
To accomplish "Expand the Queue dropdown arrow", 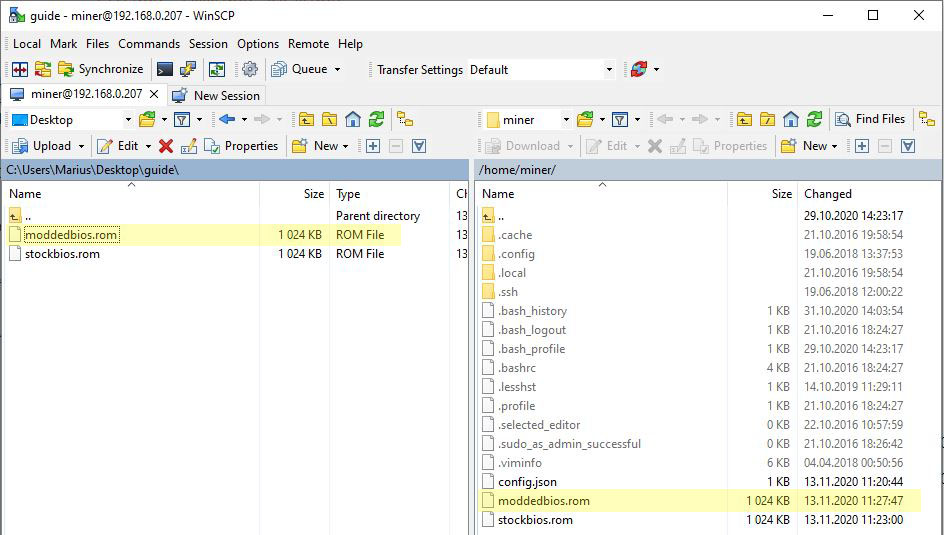I will click(x=337, y=70).
